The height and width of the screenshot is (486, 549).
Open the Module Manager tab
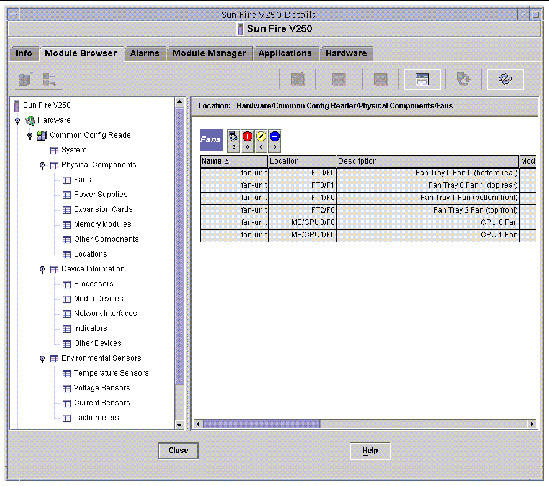pos(209,53)
